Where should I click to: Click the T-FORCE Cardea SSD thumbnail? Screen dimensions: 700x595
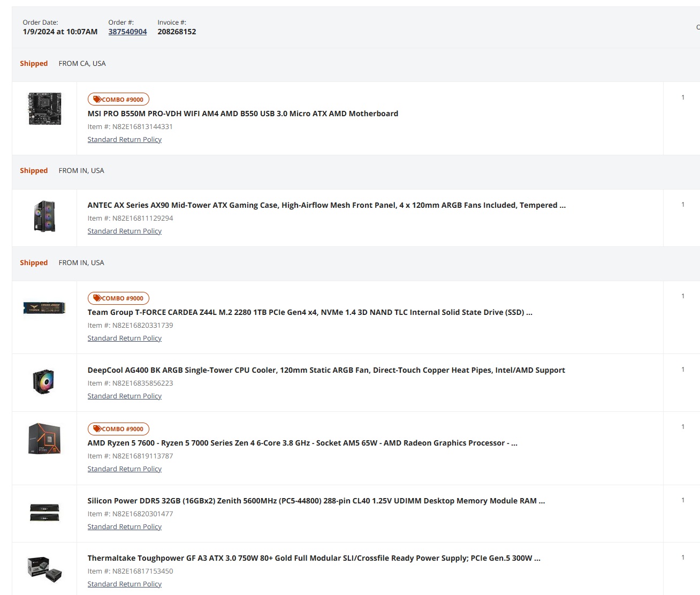44,308
